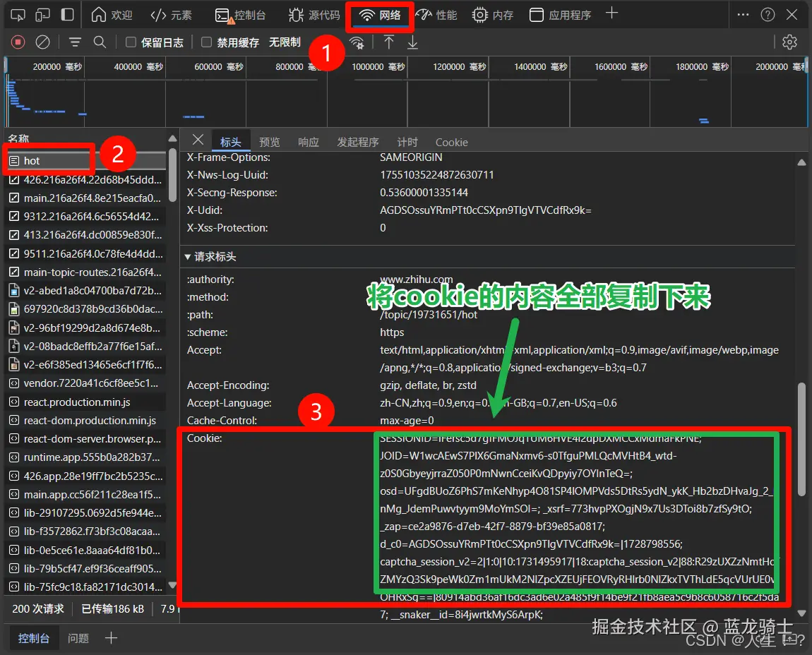Click headers pane scrollbar thumb

point(801,440)
